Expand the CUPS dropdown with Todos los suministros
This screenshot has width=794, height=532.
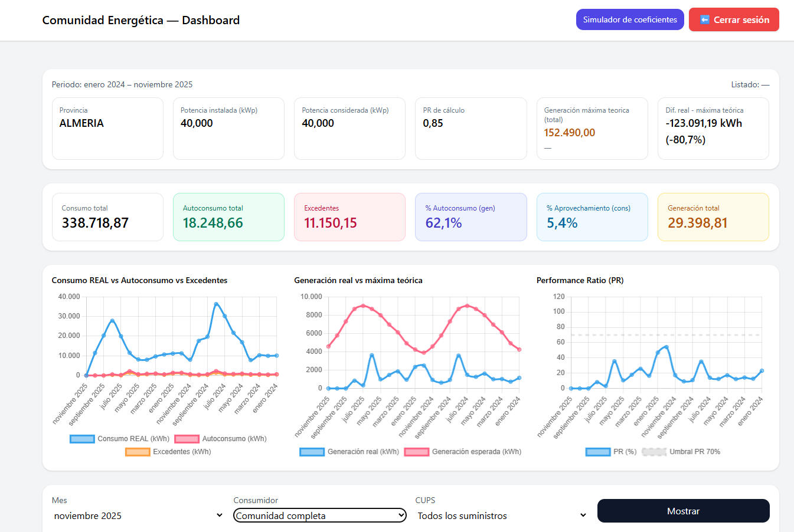[499, 515]
